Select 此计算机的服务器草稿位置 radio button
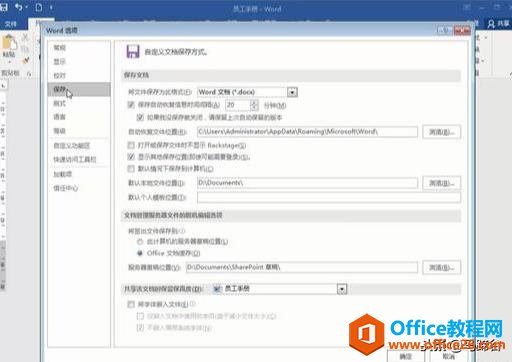Viewport: 512px width, 362px height. [x=140, y=241]
